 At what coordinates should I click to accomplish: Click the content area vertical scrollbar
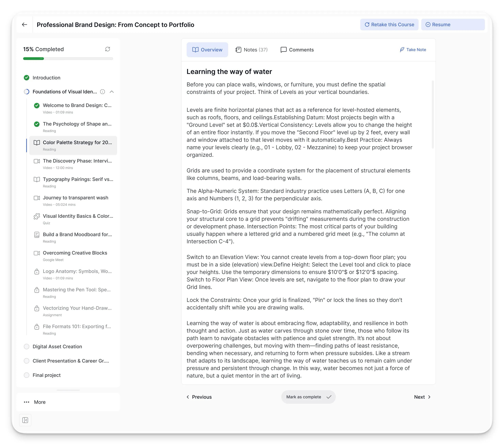pyautogui.click(x=433, y=114)
